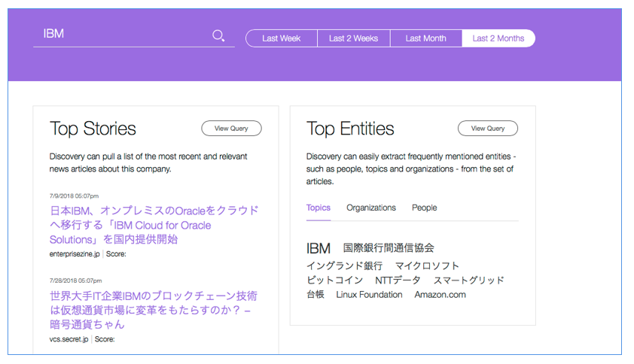This screenshot has width=634, height=364.
Task: Select the Last 2 Weeks range
Action: (353, 38)
